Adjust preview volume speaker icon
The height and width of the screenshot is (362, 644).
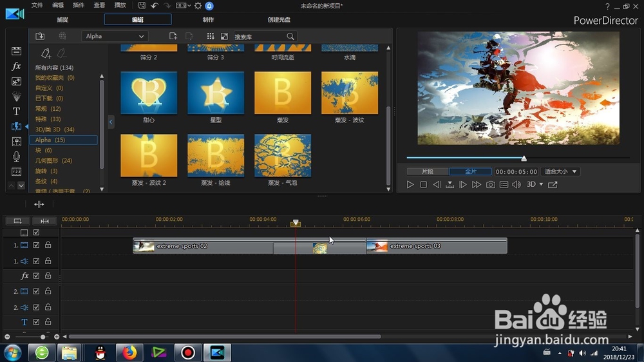(516, 184)
